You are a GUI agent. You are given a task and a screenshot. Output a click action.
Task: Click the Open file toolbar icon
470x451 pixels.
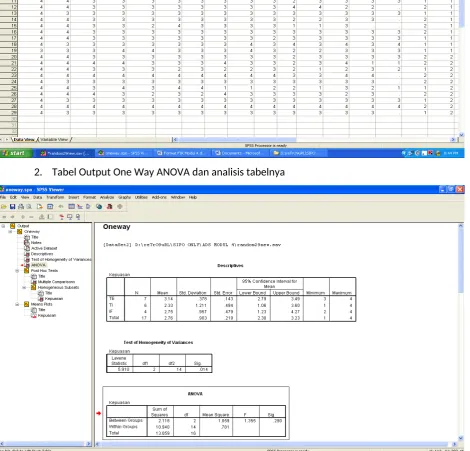coord(4,207)
